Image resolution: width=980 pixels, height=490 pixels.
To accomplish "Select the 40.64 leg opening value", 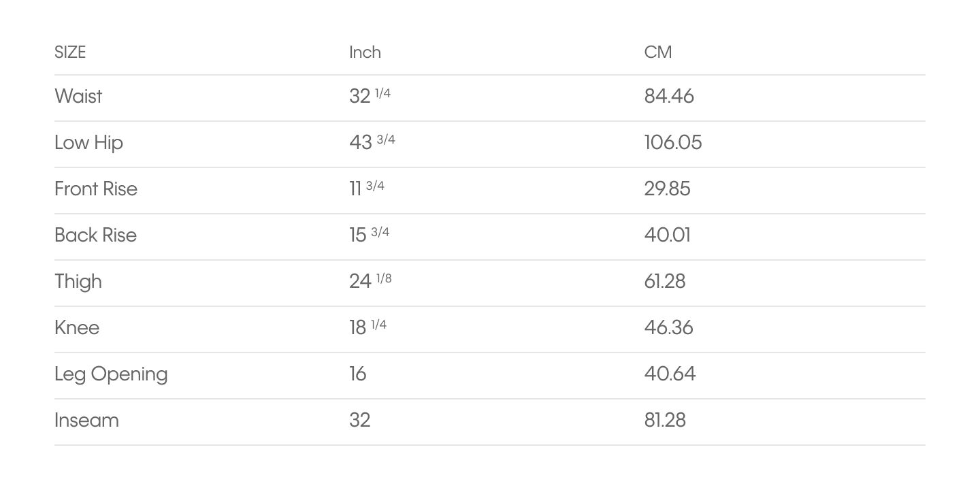I will coord(670,374).
